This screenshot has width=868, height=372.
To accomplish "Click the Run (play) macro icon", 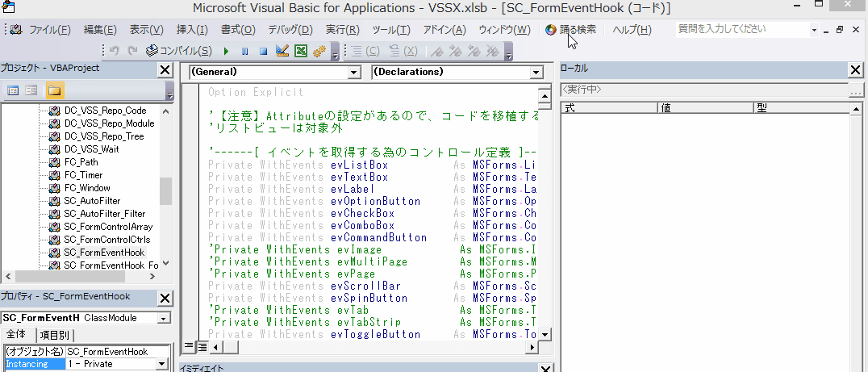I will point(226,51).
